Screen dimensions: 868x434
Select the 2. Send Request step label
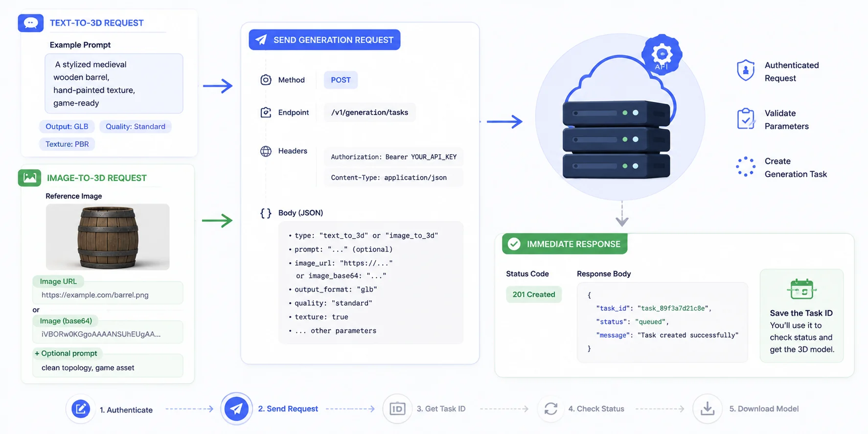[x=288, y=409]
